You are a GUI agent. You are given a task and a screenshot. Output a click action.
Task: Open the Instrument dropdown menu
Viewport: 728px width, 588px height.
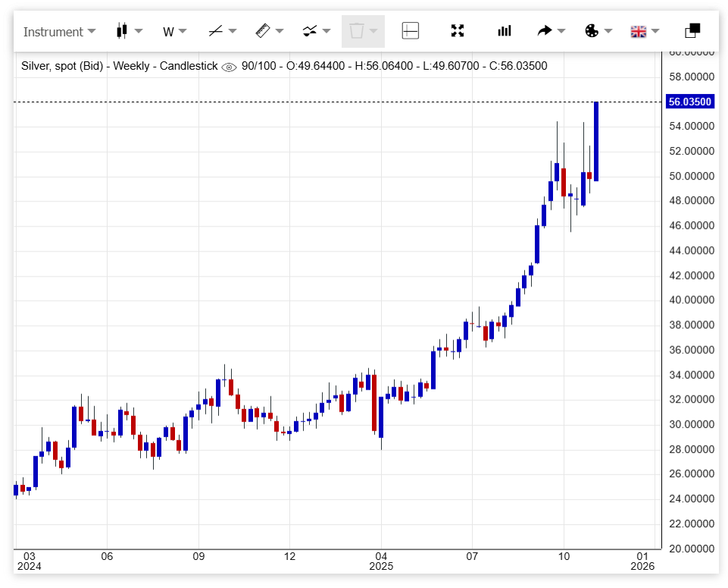(59, 32)
